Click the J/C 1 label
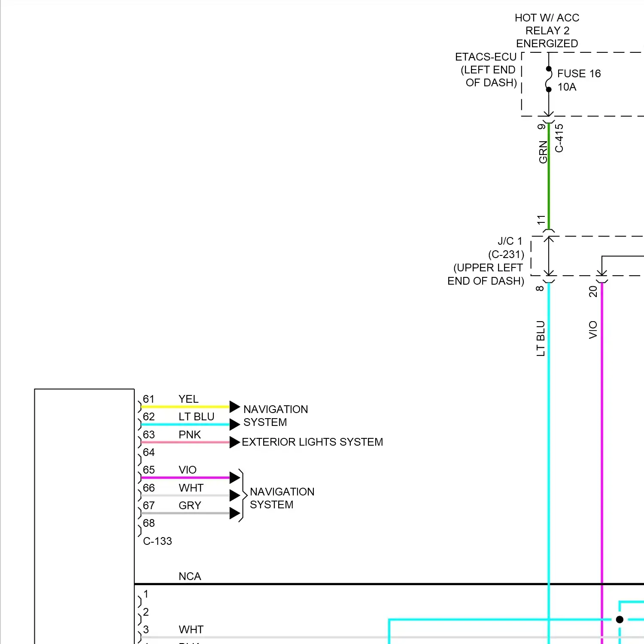The image size is (644, 644). point(510,241)
